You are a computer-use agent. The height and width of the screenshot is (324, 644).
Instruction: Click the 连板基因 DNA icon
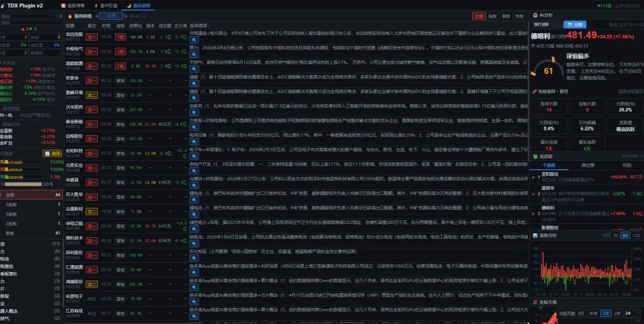pos(535,92)
